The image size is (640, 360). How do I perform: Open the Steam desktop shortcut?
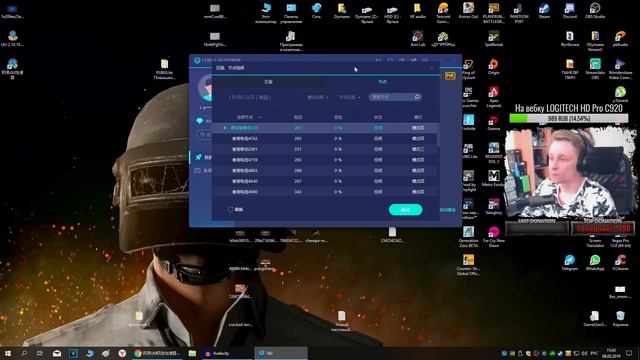tap(544, 11)
